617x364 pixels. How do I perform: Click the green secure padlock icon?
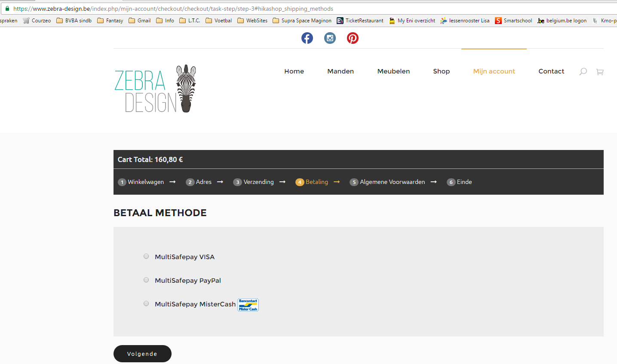[7, 9]
